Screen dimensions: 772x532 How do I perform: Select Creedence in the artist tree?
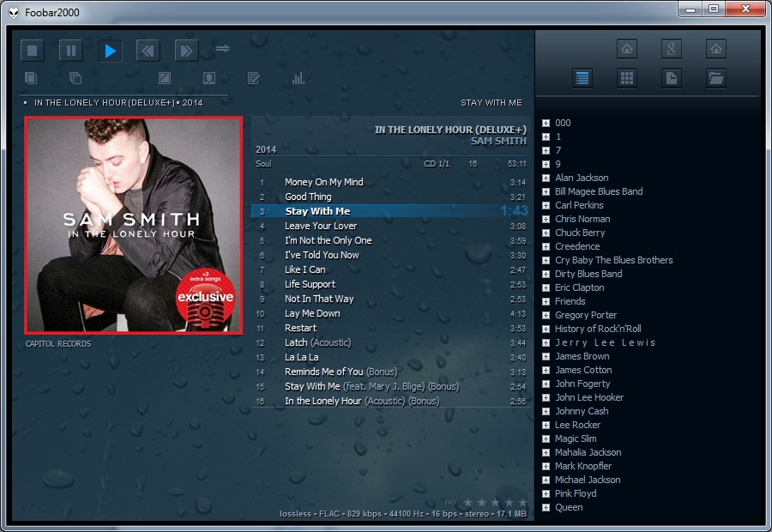[x=577, y=246]
